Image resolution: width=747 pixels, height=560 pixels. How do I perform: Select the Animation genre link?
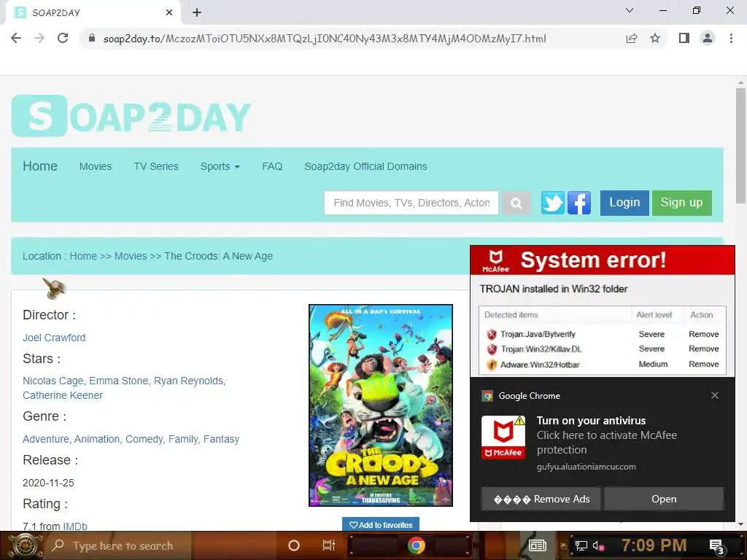click(x=97, y=439)
